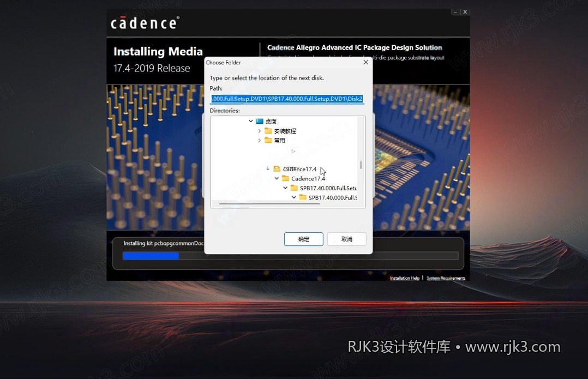Open the System Requirements link

[446, 278]
